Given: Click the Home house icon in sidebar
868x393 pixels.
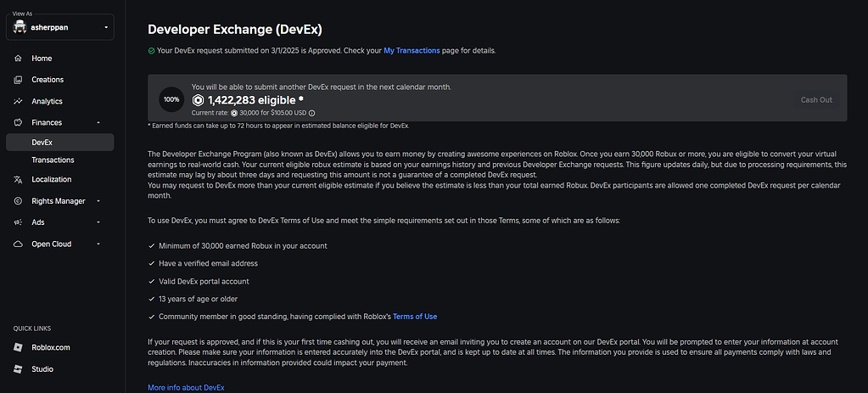Looking at the screenshot, I should click(18, 59).
